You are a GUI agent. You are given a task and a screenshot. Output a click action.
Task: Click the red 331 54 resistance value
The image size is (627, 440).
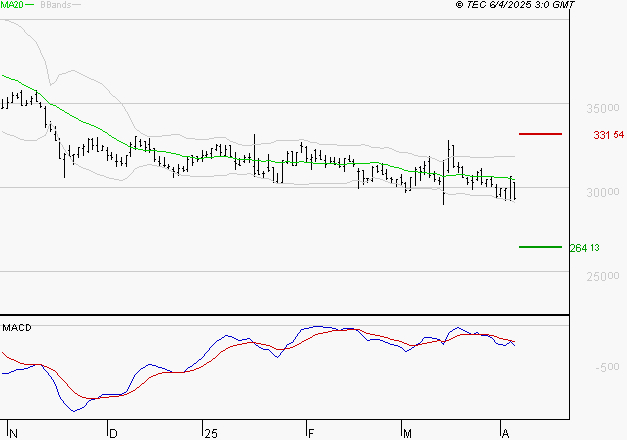coord(608,135)
